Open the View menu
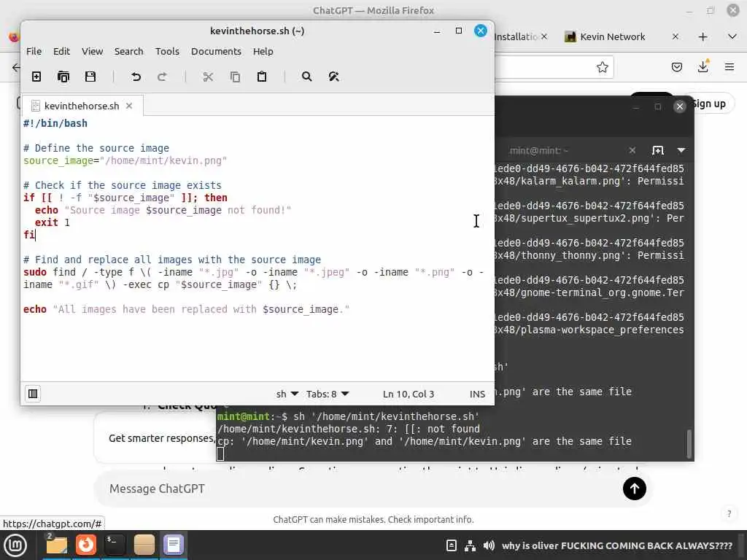747x560 pixels. point(93,52)
